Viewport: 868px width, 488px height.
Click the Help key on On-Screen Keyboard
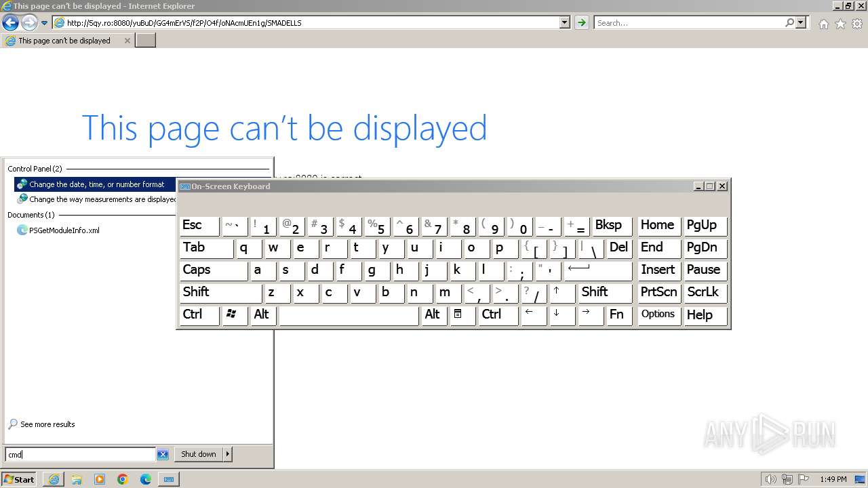coord(705,315)
